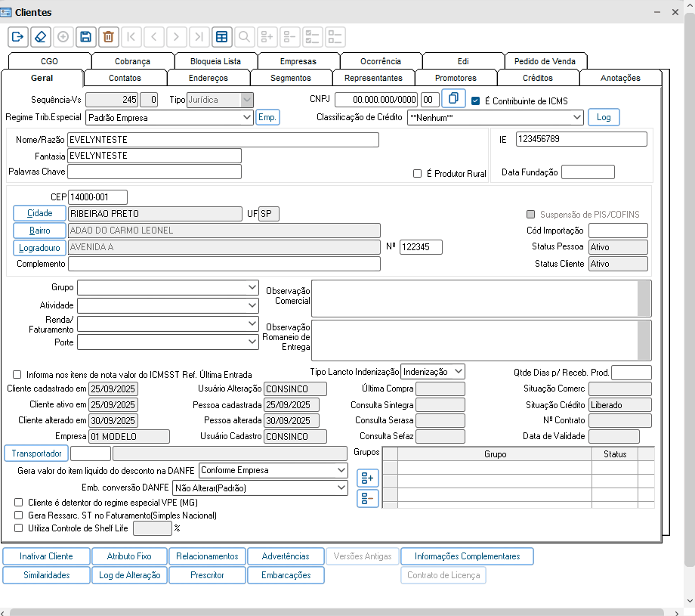Image resolution: width=695 pixels, height=616 pixels.
Task: Switch to the Contatos tab
Action: (125, 78)
